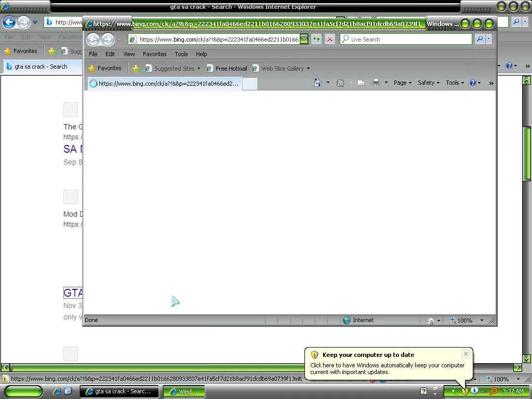532x399 pixels.
Task: Launch Internet Explorer from Quick Launch
Action: point(57,391)
